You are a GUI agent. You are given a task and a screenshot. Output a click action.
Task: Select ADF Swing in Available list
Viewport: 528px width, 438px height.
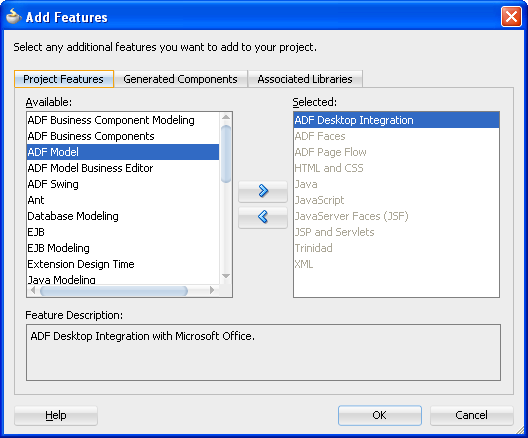point(123,184)
